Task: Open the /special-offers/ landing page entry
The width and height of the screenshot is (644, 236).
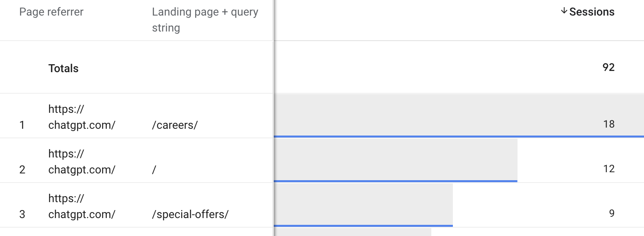Action: click(x=190, y=214)
